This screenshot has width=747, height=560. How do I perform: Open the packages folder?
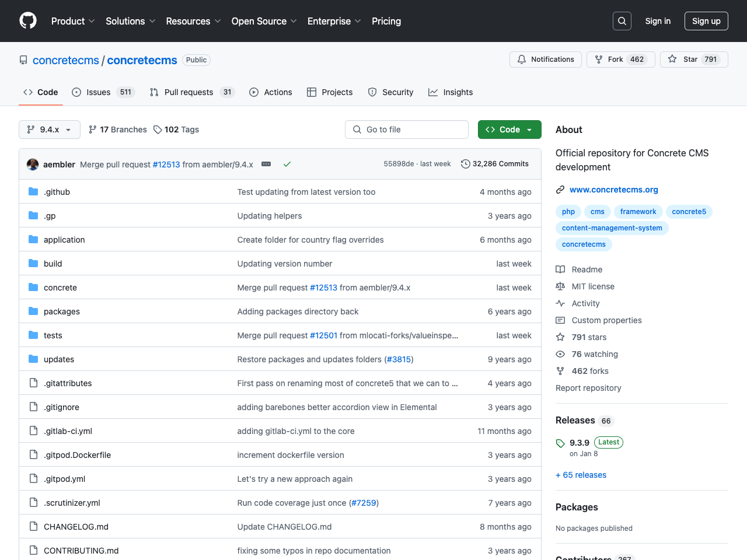pos(62,311)
